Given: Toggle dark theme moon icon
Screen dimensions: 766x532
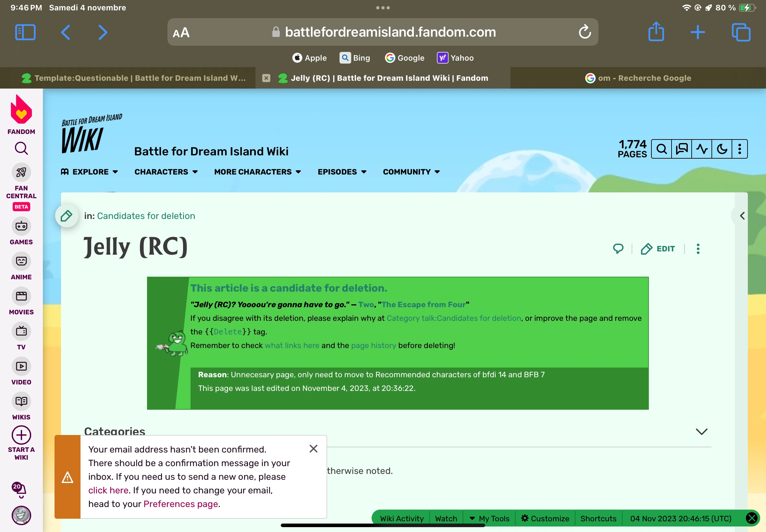Looking at the screenshot, I should [722, 149].
